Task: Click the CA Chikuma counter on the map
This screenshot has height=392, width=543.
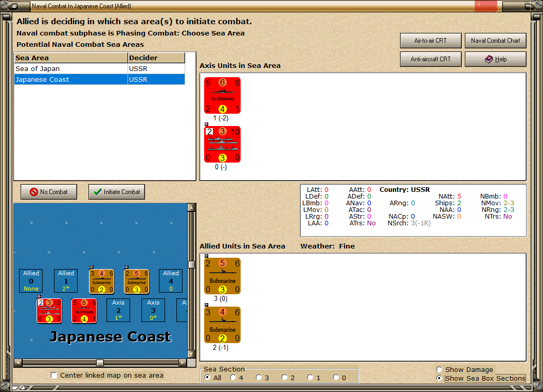Action: [x=84, y=311]
